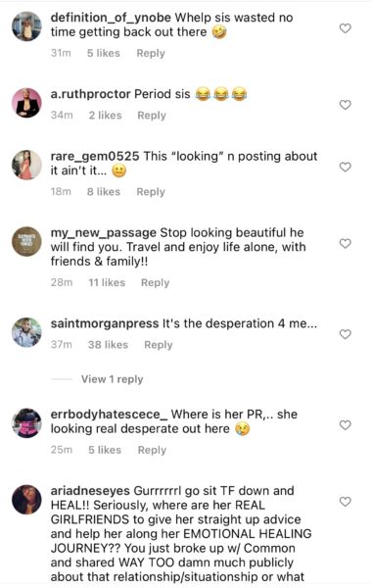Open the 38 likes list on saintmorganpress's comment
This screenshot has height=588, width=372.
108,345
